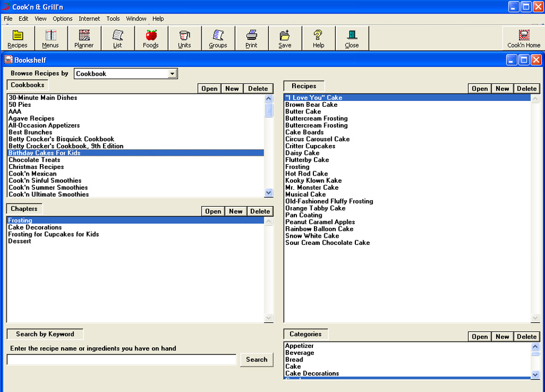The width and height of the screenshot is (545, 392).
Task: Click the Bookshelf window title icon
Action: point(8,60)
